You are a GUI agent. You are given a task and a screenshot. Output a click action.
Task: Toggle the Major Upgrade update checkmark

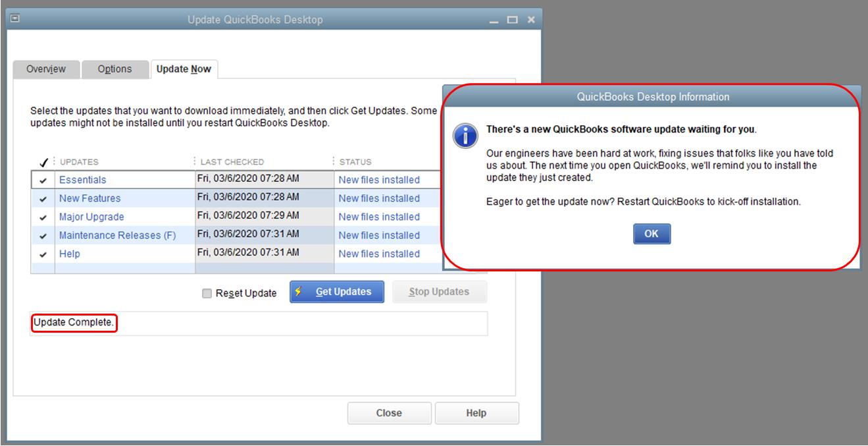pyautogui.click(x=43, y=217)
